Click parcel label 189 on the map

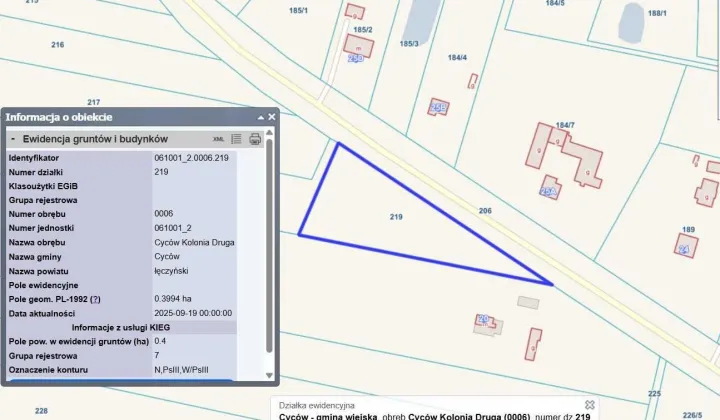[688, 230]
